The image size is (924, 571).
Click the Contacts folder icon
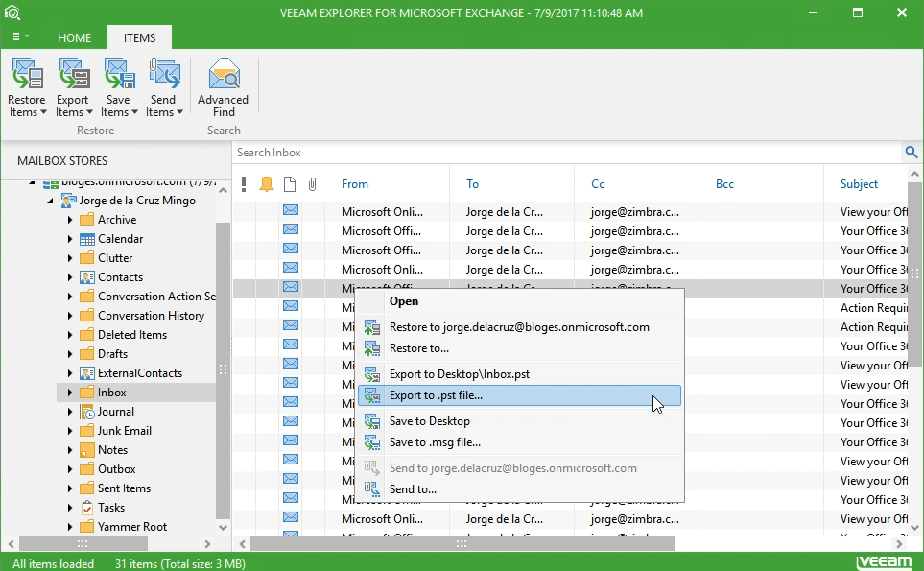pyautogui.click(x=86, y=277)
